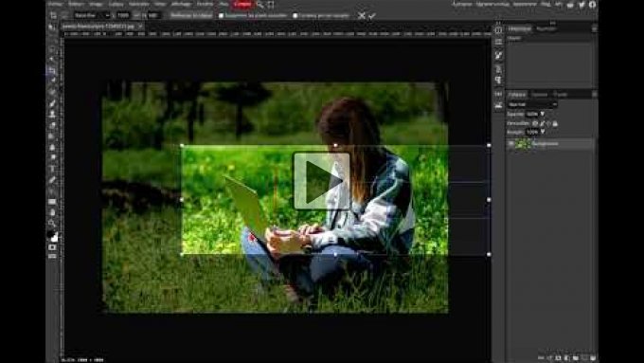Select the Pen tool
Screen dimensions: 644x363
(52, 180)
